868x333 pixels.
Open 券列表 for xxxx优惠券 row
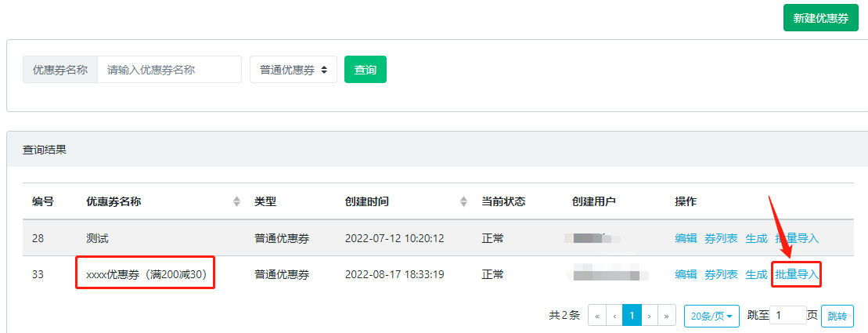pos(721,274)
